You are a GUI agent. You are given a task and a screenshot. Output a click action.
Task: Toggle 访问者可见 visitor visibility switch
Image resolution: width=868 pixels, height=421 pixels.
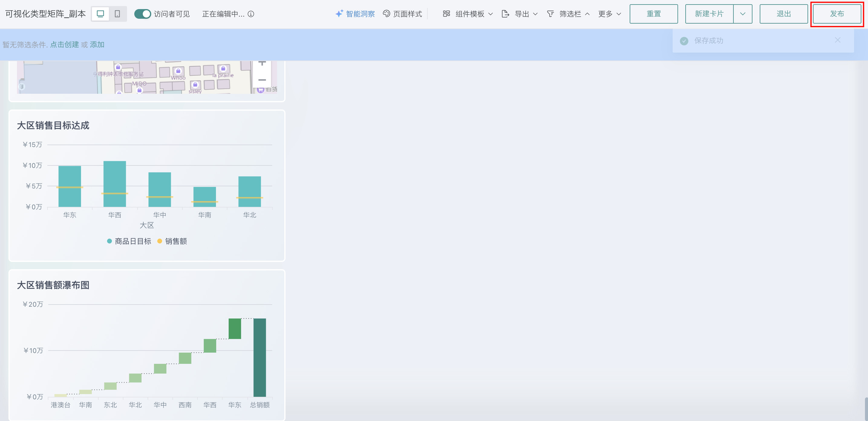pos(142,14)
